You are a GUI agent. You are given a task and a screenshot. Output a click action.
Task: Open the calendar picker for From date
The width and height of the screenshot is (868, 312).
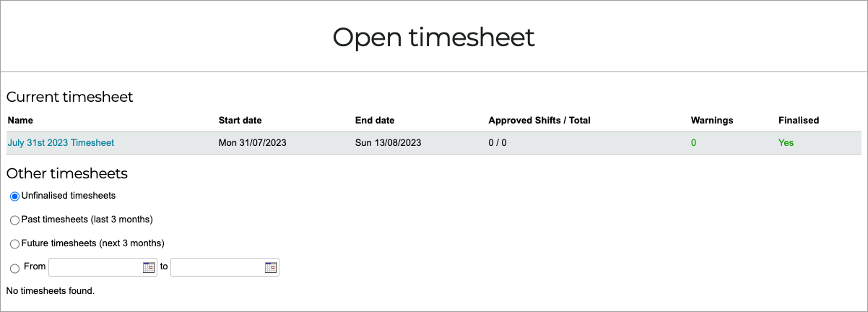(149, 267)
